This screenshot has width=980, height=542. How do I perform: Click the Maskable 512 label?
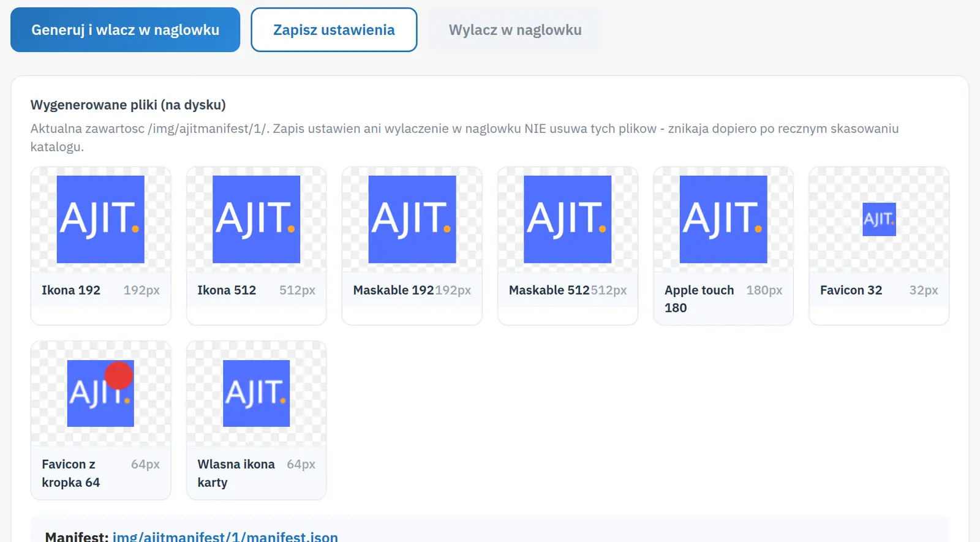[549, 290]
